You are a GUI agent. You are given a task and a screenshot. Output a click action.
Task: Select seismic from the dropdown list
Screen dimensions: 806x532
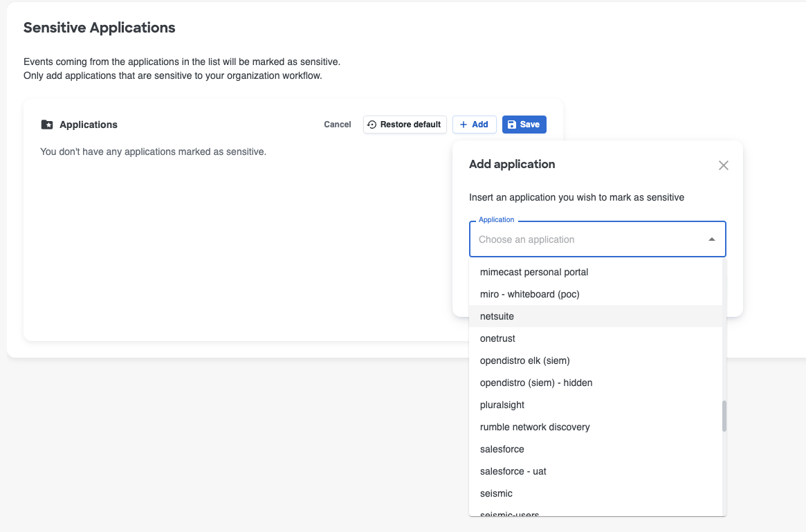tap(496, 493)
